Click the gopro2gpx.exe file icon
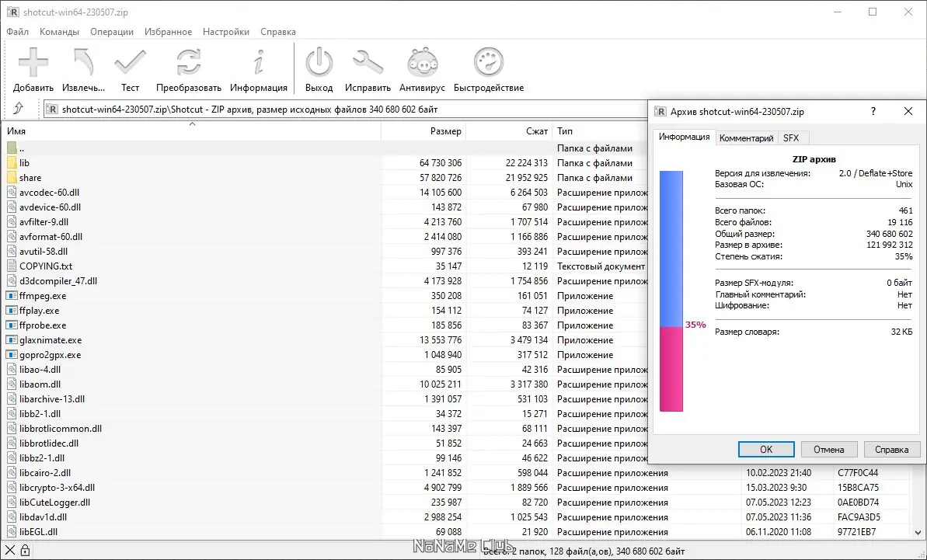 coord(12,355)
